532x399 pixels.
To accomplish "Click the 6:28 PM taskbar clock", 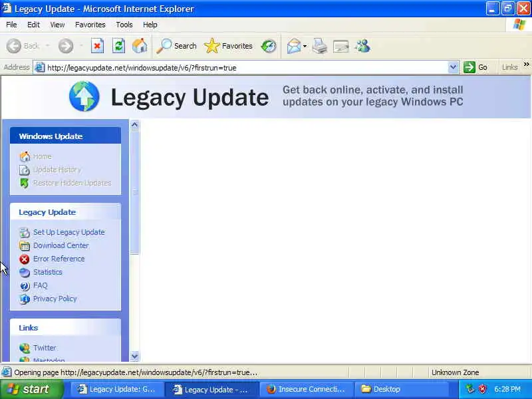I will pos(507,389).
